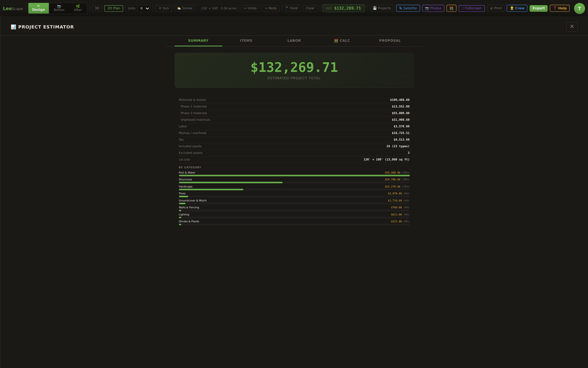The image size is (588, 368).
Task: Open the user avatar T menu
Action: pos(579,8)
